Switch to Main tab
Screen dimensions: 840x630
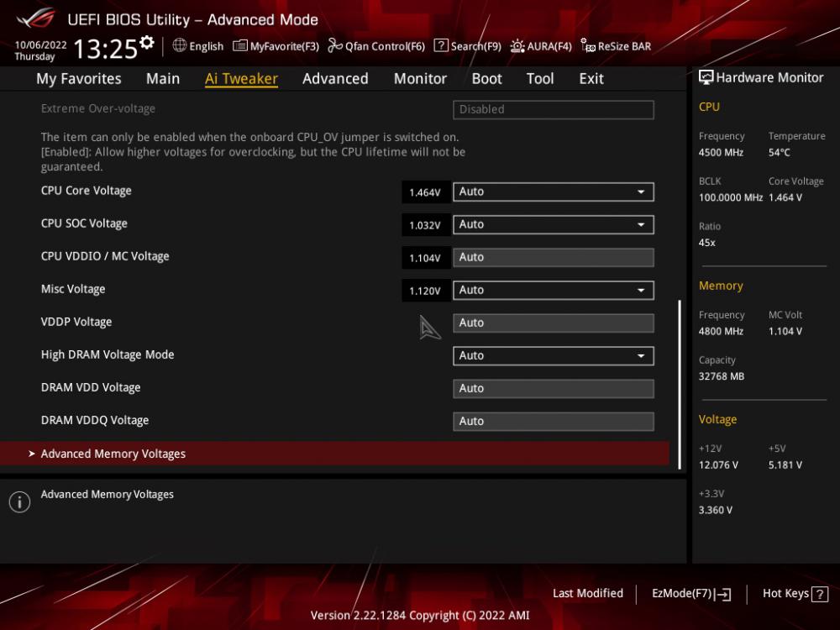(x=163, y=79)
